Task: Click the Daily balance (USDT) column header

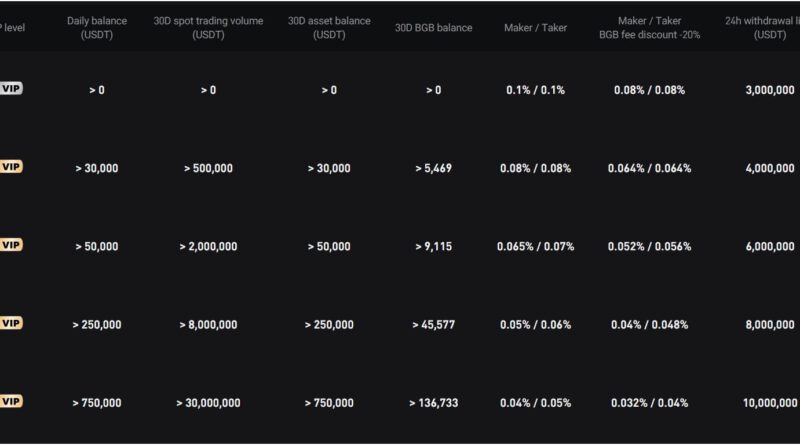Action: (x=97, y=27)
